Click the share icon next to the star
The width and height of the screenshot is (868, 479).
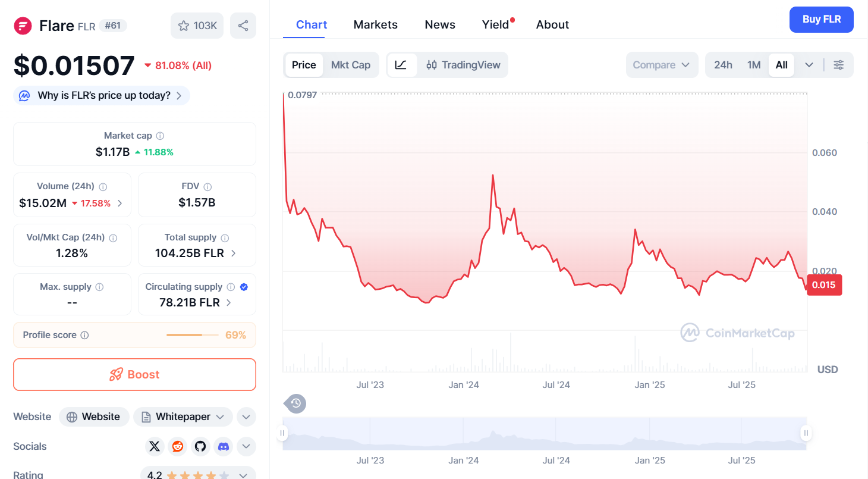[243, 26]
